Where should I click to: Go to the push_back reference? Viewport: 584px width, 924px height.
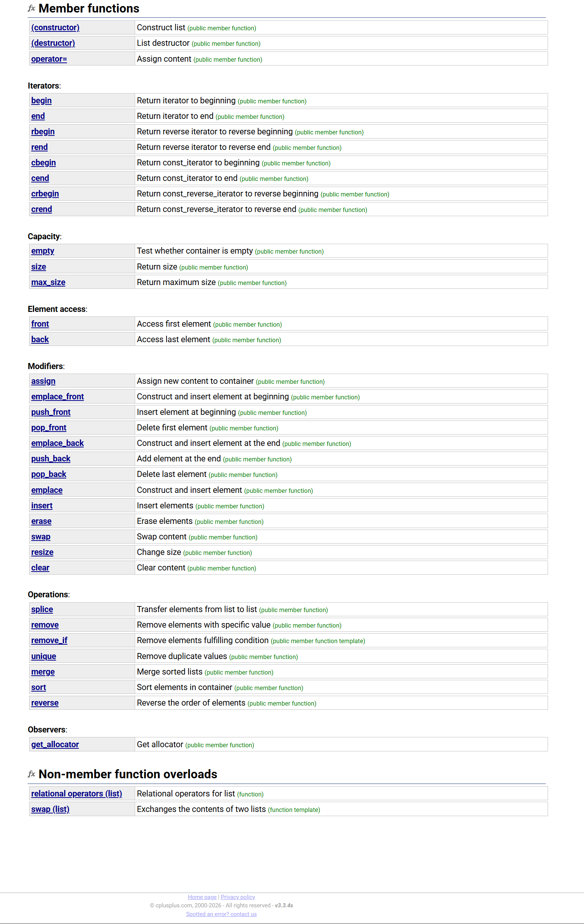[51, 459]
